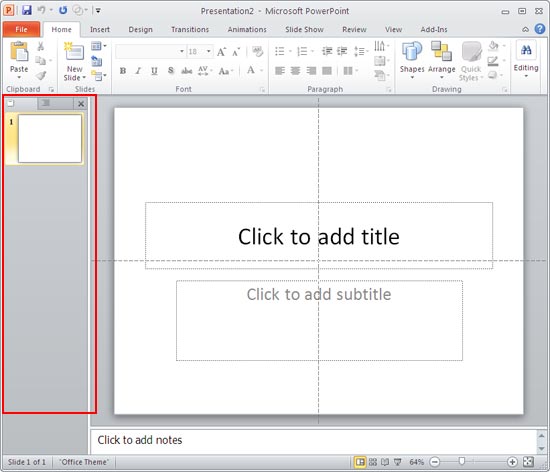This screenshot has height=472, width=550.
Task: Activate the Format Painter brush icon
Action: 41,75
